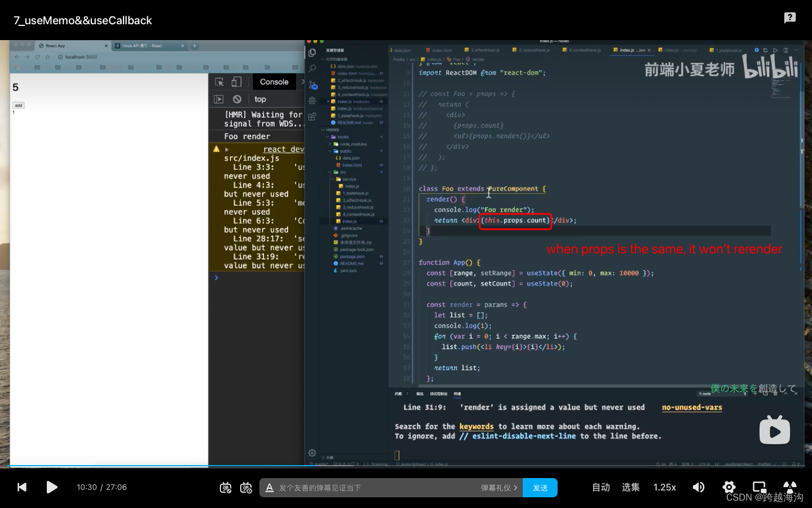Screen dimensions: 812x508
Task: Change the 1.25x playback speed
Action: (x=664, y=487)
